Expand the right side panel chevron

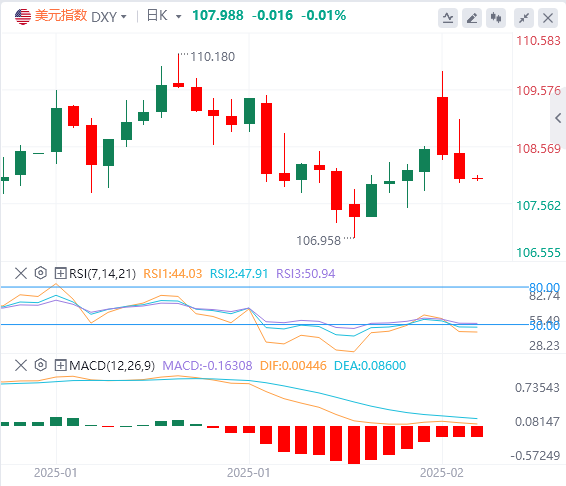558,118
